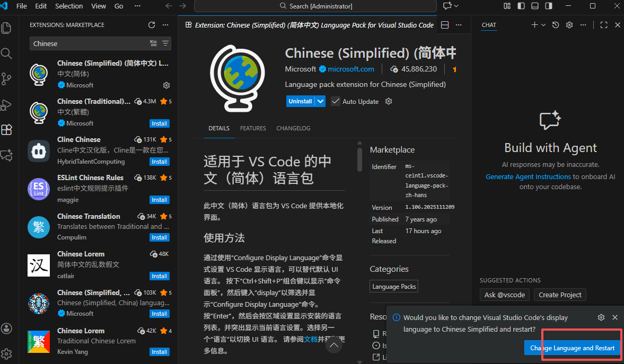Open the Go menu

[119, 6]
